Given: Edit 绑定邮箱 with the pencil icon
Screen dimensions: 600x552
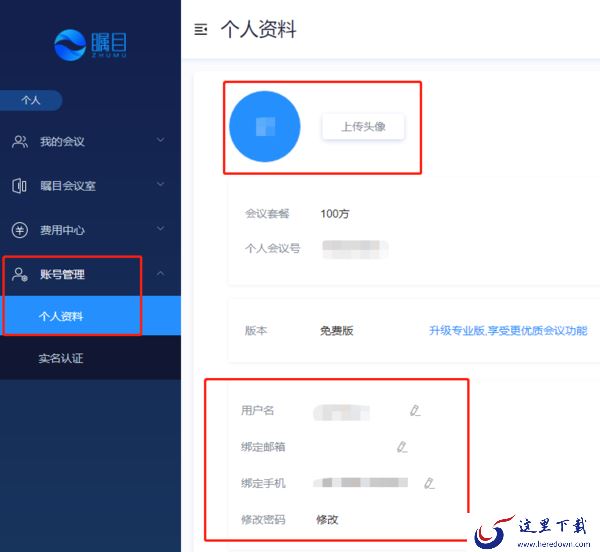Looking at the screenshot, I should [x=402, y=447].
